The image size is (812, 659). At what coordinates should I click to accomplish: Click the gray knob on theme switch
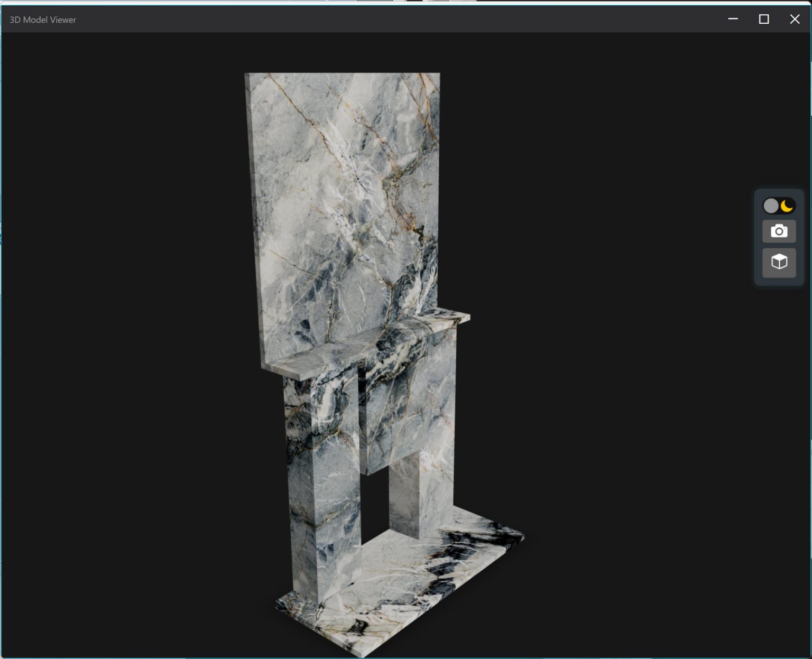771,206
